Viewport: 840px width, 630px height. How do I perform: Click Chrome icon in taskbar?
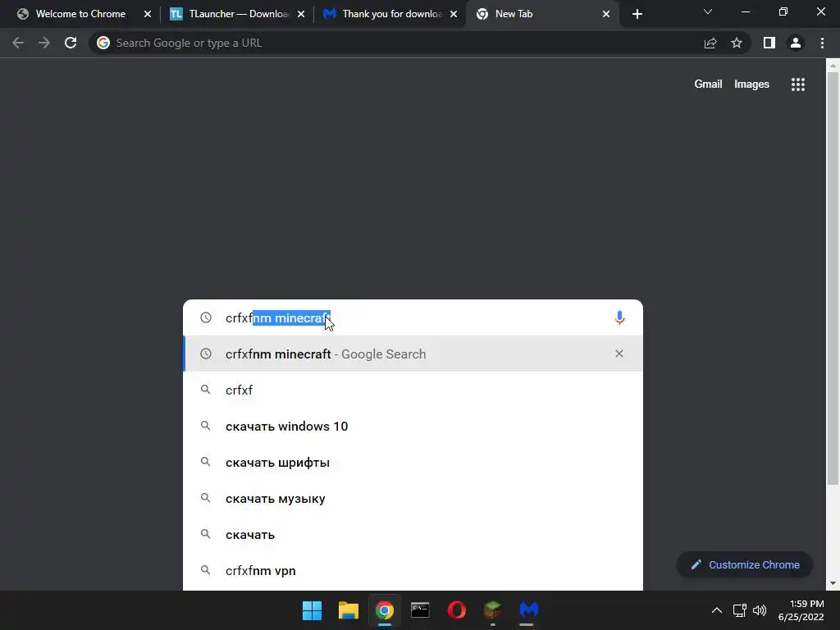point(384,610)
